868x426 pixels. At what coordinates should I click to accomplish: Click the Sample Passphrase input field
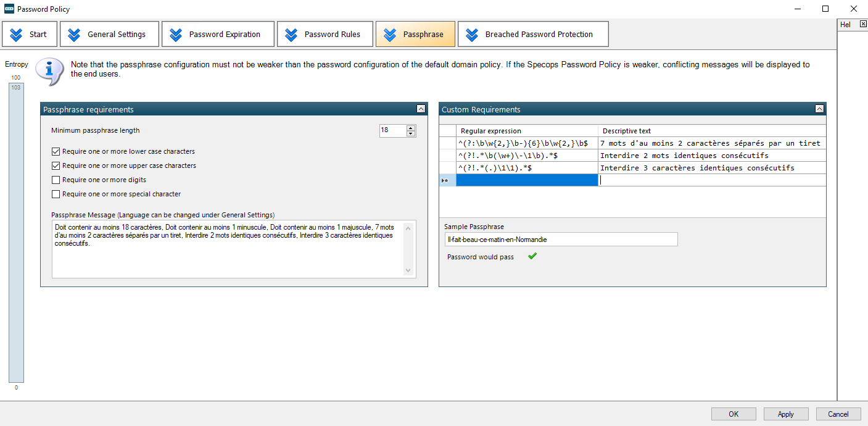[561, 240]
